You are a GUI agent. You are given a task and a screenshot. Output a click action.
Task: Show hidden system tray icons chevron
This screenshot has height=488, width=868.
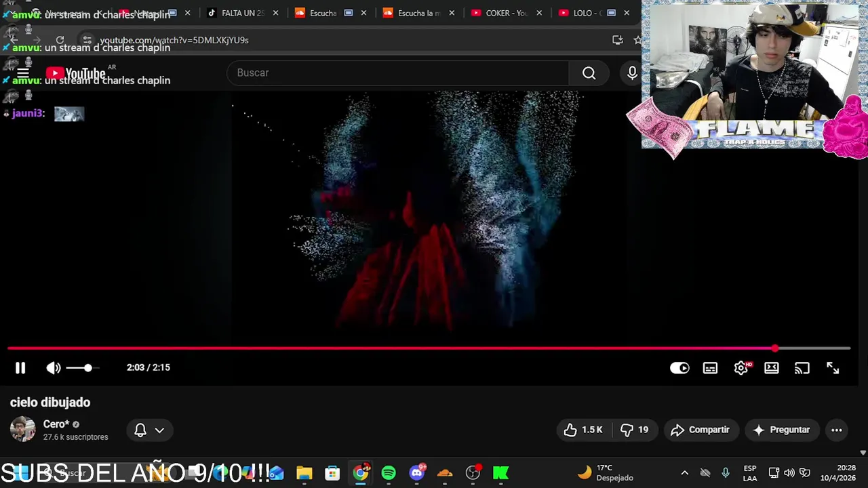coord(684,473)
